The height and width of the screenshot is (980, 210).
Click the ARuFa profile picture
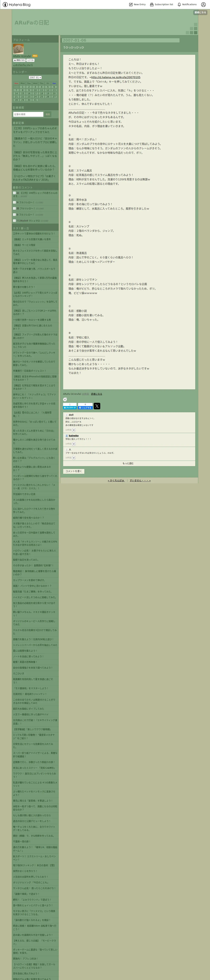tap(18, 49)
